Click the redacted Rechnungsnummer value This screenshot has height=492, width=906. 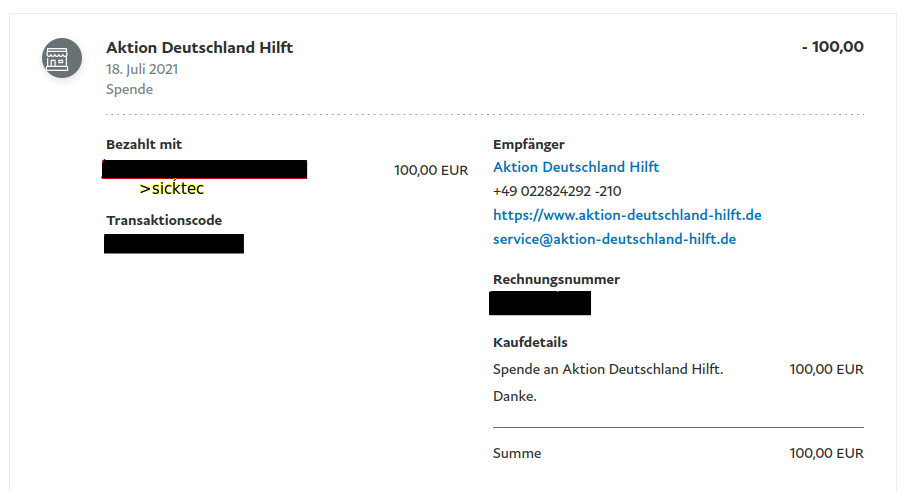(540, 303)
